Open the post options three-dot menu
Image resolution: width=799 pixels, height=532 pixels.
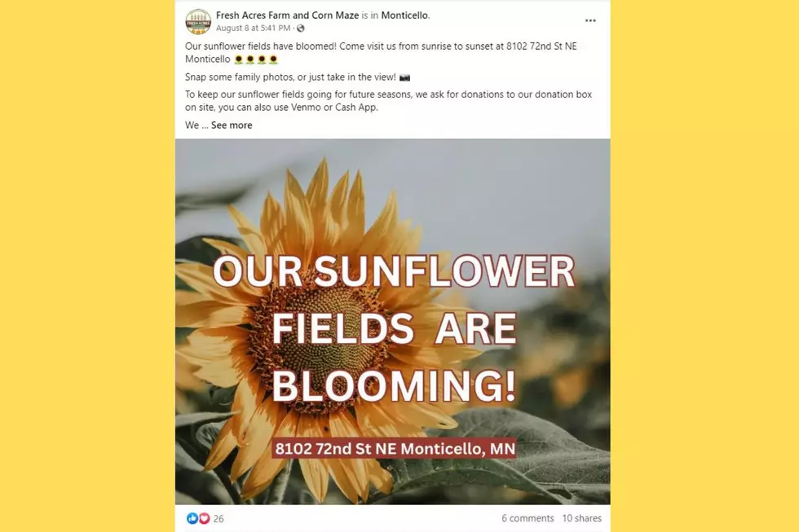point(590,21)
